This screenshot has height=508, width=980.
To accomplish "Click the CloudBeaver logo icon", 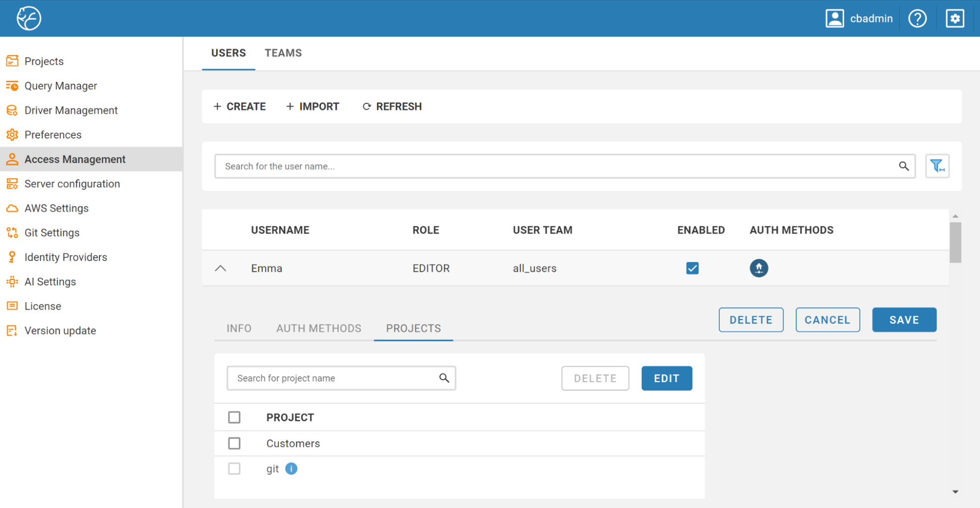I will [29, 19].
